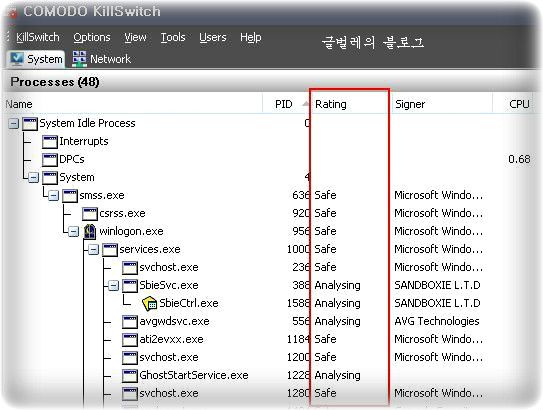Select the GhostStartService.exe process name

(194, 375)
